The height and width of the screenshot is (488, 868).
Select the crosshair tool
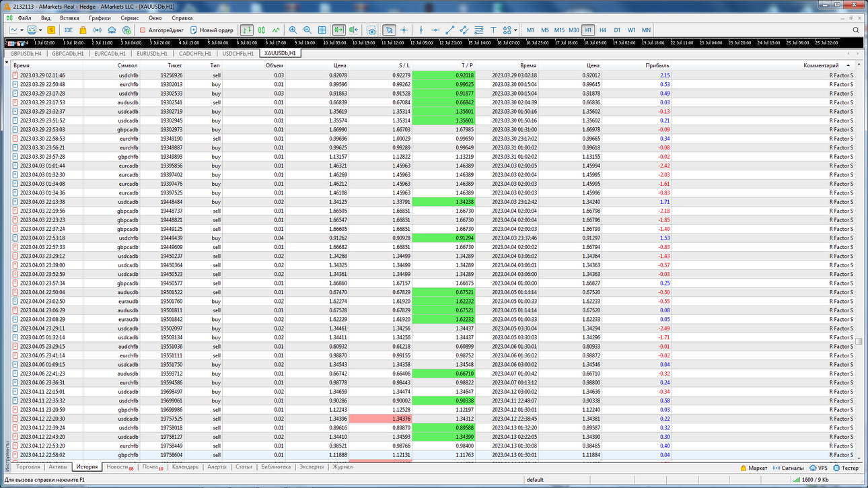click(404, 30)
